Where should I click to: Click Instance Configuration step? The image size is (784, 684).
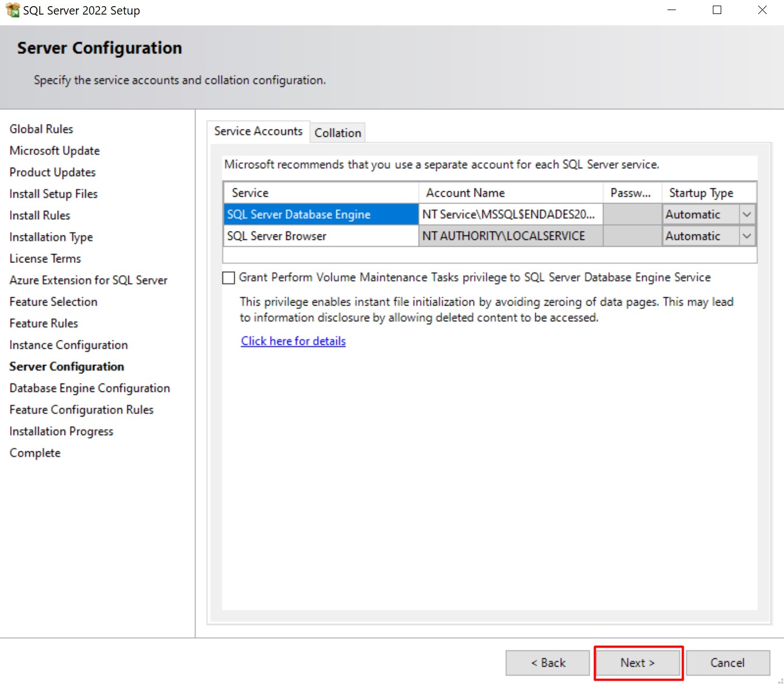click(69, 345)
